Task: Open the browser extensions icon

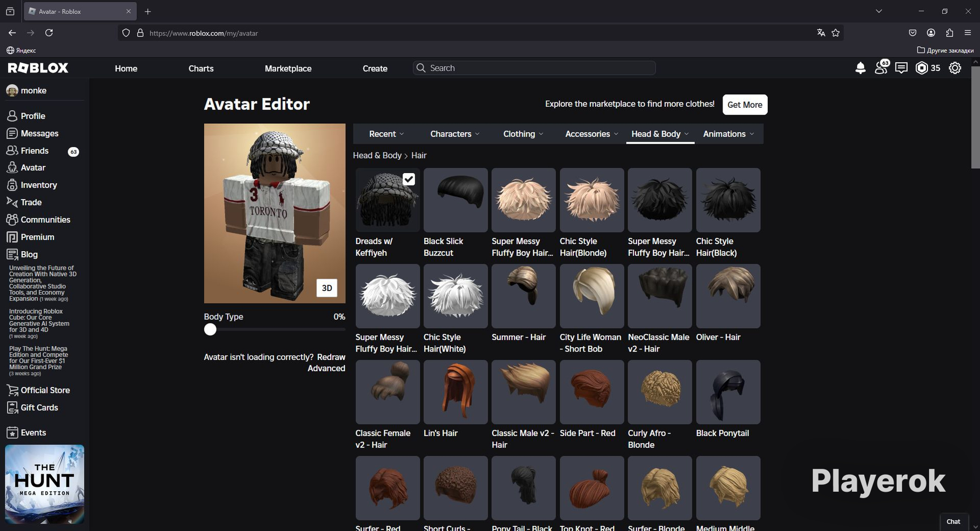Action: click(950, 33)
